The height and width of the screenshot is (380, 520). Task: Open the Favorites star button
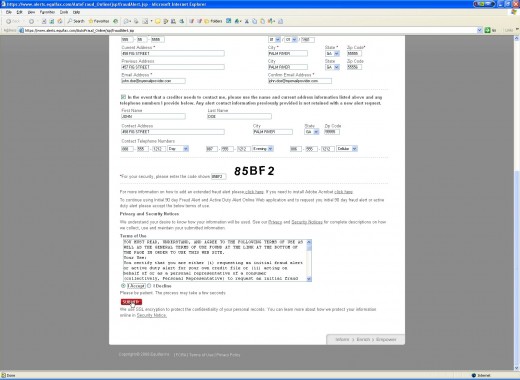click(98, 21)
